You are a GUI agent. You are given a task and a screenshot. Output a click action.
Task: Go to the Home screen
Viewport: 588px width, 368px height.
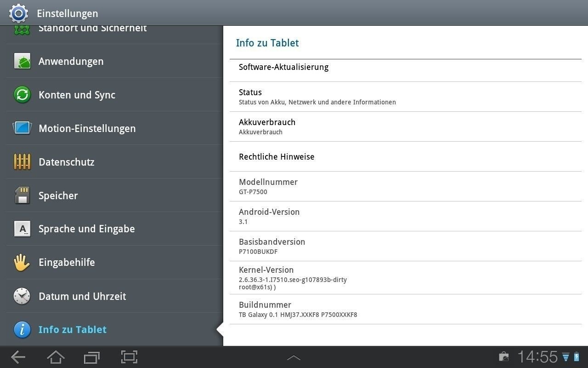pos(56,357)
